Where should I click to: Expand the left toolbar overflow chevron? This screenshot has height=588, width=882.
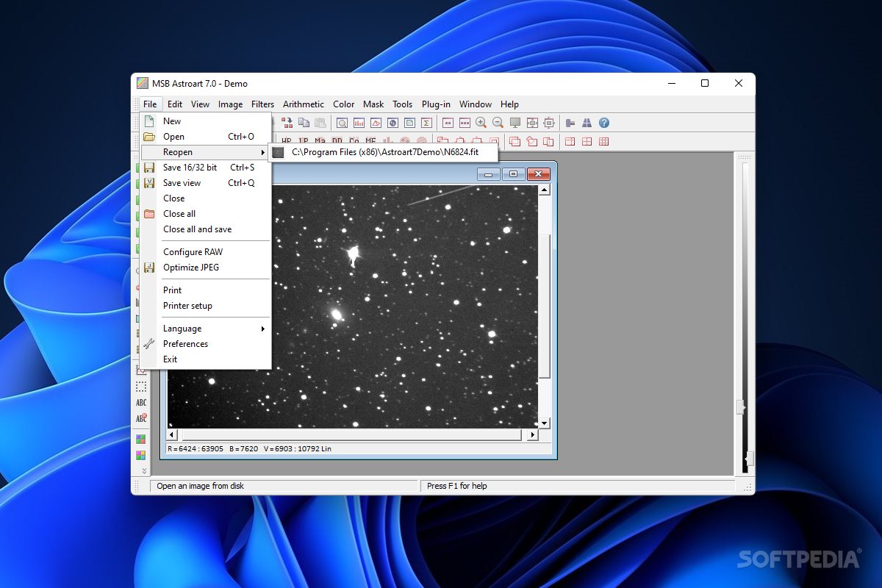coord(144,470)
